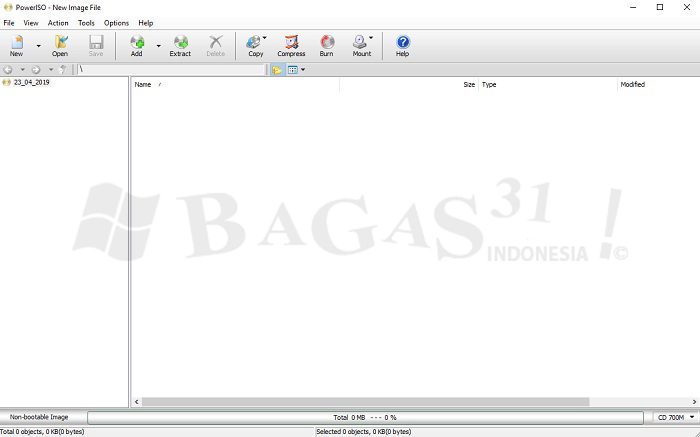Open the Back history dropdown arrow

[x=22, y=70]
